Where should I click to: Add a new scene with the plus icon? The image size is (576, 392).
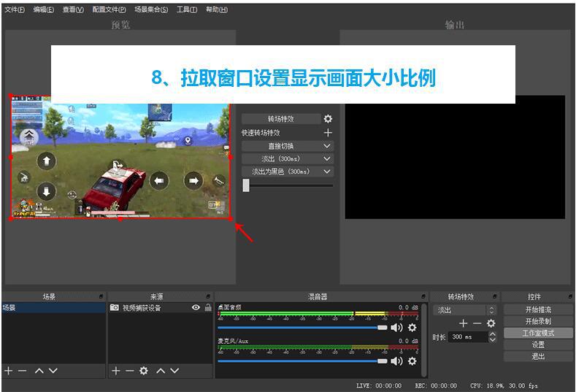click(x=9, y=371)
